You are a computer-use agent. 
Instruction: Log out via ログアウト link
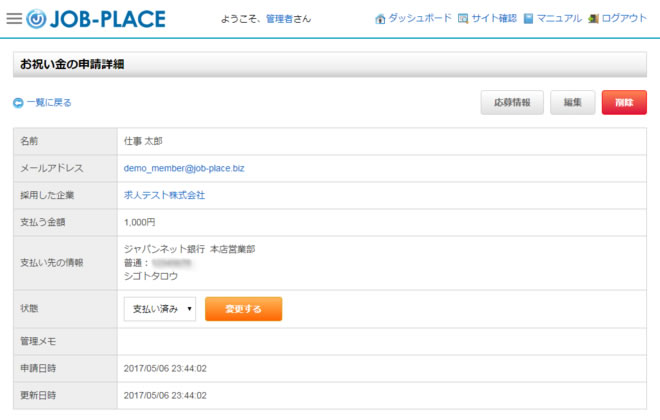point(624,19)
